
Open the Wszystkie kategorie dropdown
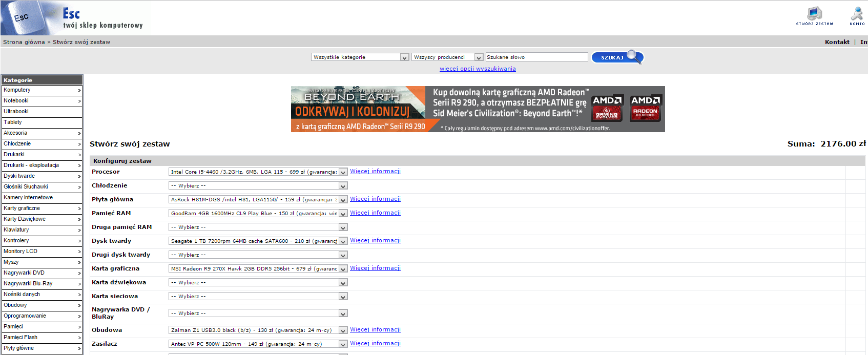coord(360,57)
